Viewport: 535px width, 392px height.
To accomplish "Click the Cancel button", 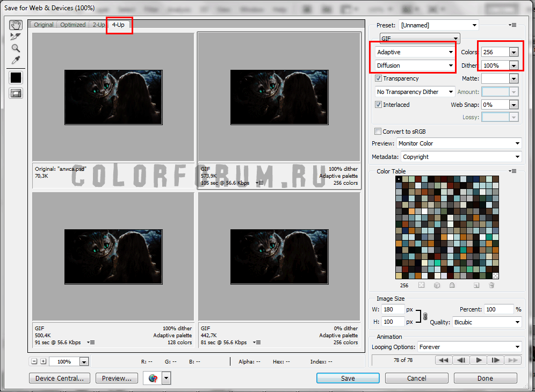I will [x=417, y=378].
